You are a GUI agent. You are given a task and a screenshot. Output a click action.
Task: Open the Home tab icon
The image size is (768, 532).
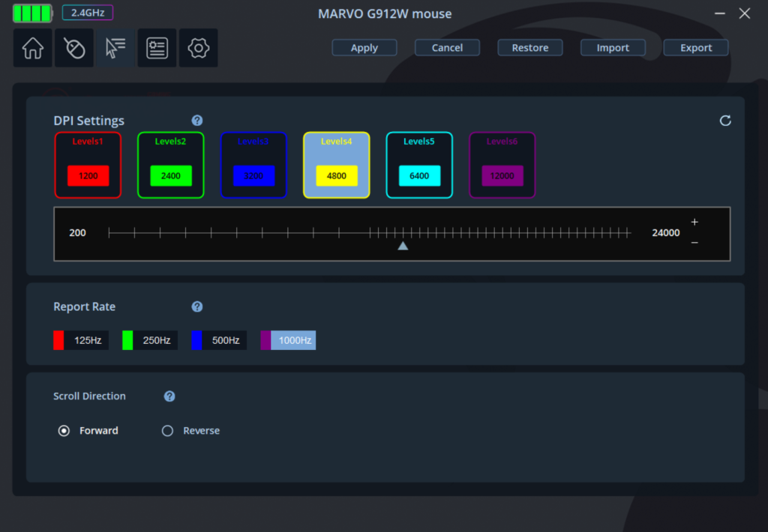coord(33,49)
